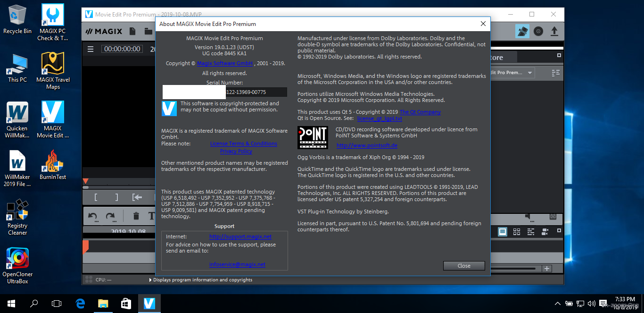Click the preview monitor position marker

[85, 181]
